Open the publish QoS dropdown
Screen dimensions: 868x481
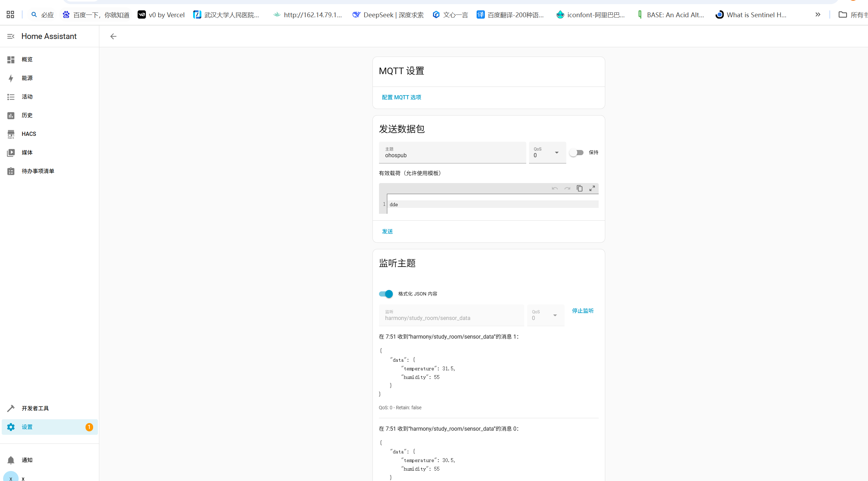pyautogui.click(x=547, y=153)
